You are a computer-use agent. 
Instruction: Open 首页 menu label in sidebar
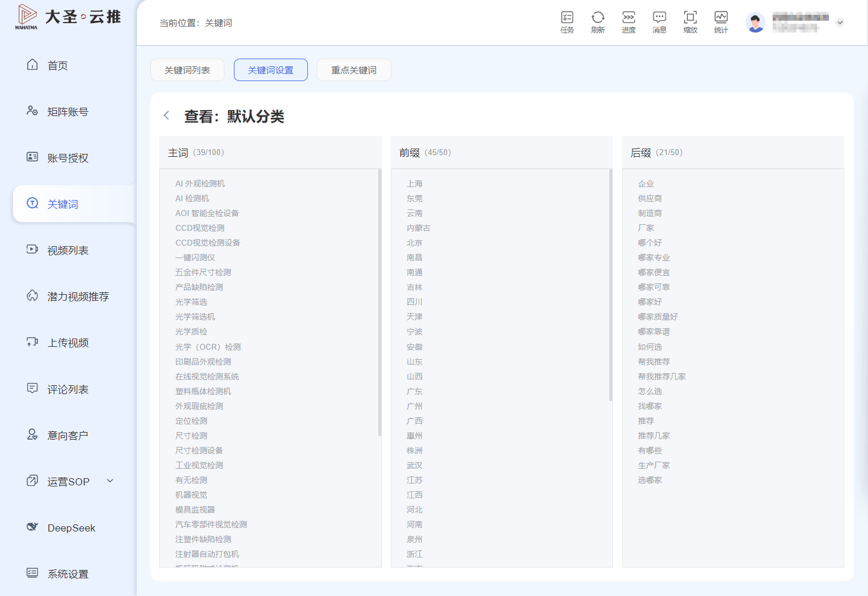(x=57, y=66)
